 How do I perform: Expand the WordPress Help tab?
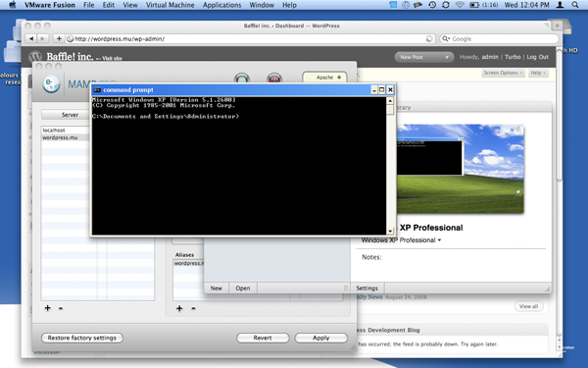pos(538,73)
